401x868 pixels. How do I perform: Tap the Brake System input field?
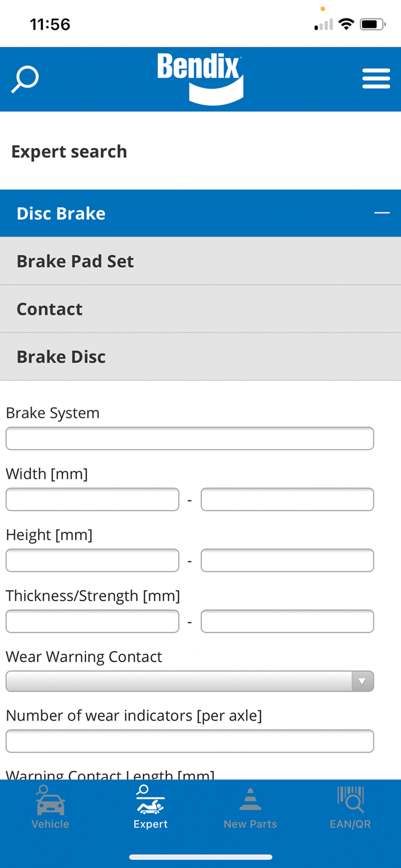click(x=190, y=438)
